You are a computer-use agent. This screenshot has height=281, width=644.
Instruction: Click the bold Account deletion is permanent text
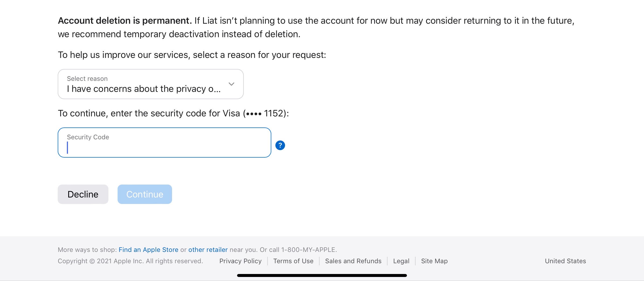[x=125, y=21]
